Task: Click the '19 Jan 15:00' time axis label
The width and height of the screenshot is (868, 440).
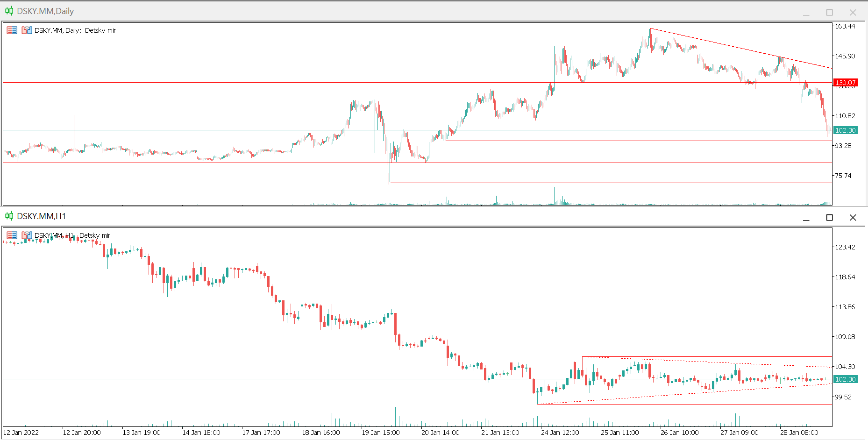Action: 381,433
